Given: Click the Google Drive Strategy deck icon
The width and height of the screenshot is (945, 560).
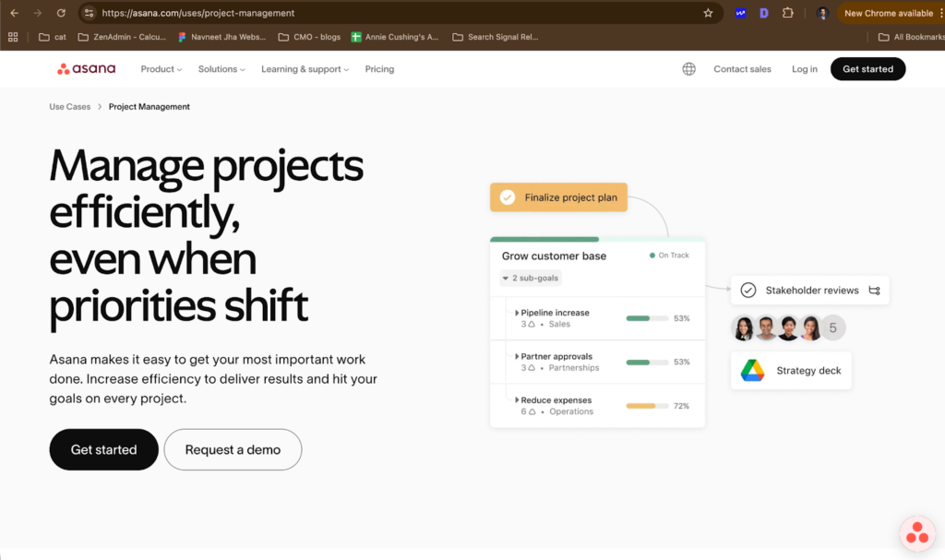Looking at the screenshot, I should click(753, 371).
